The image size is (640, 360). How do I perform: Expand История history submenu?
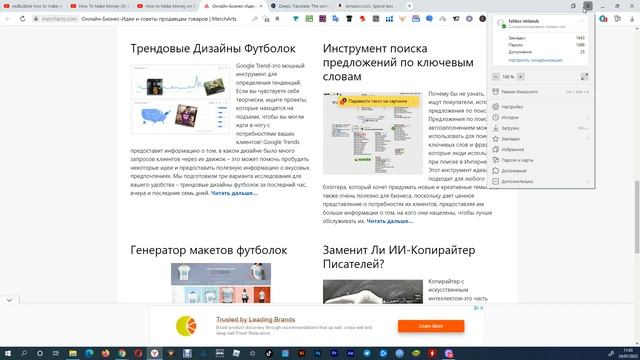click(541, 118)
